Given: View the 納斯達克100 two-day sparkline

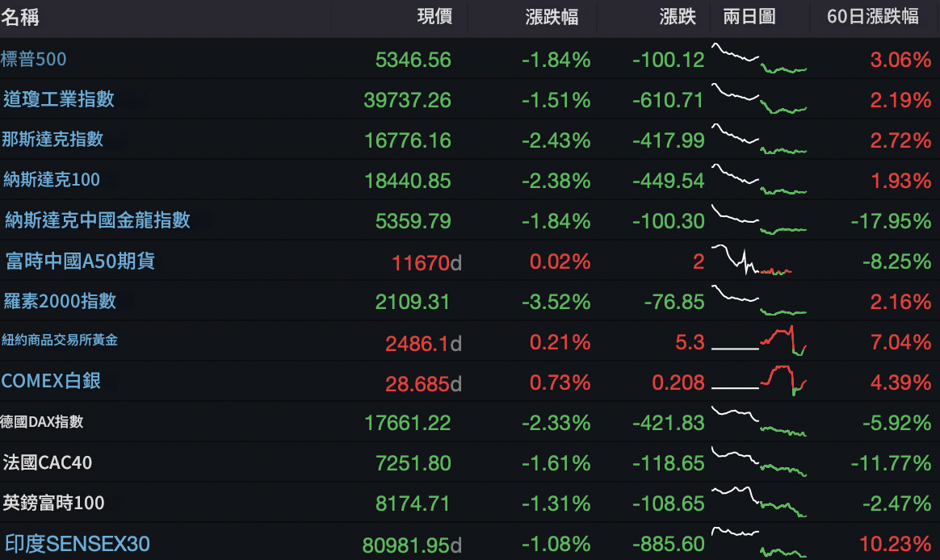Looking at the screenshot, I should coord(759,179).
